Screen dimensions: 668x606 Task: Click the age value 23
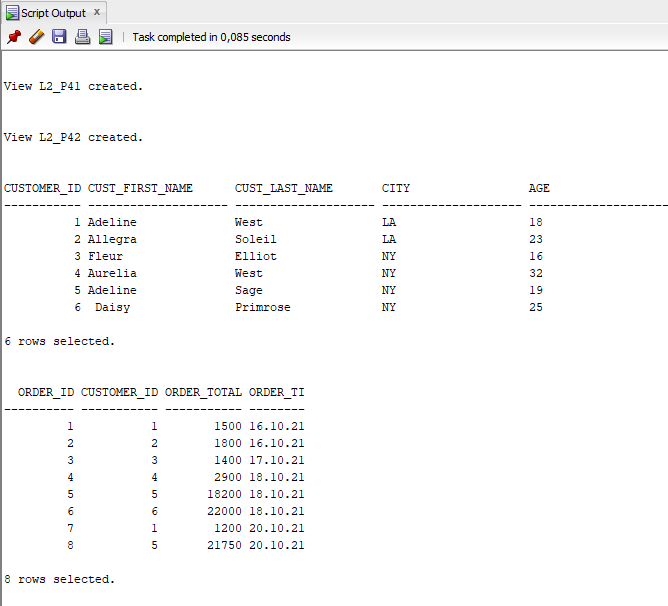click(x=536, y=240)
